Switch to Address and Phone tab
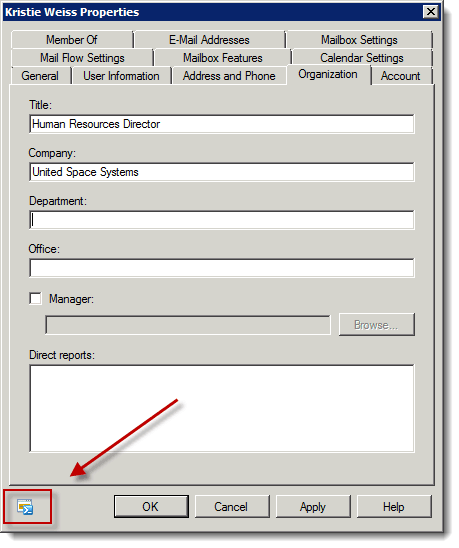The width and height of the screenshot is (459, 548). point(229,76)
